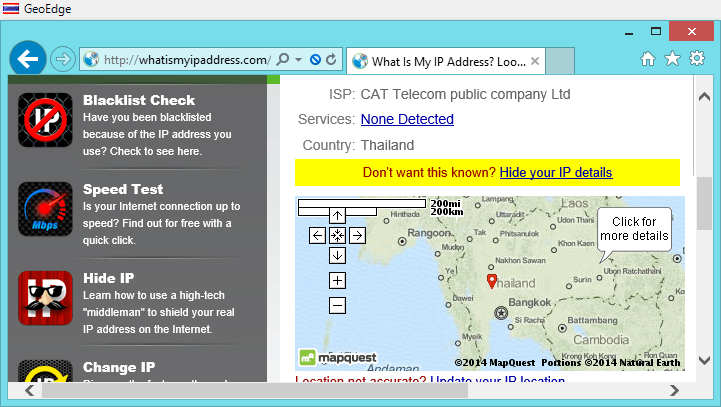Open Favorites star icon

[x=672, y=58]
